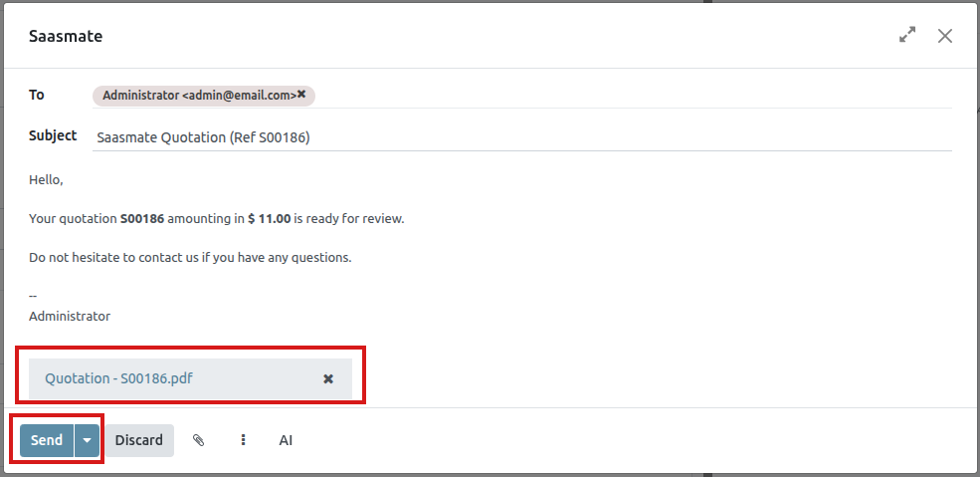Open the three-dot more options menu

click(x=244, y=440)
